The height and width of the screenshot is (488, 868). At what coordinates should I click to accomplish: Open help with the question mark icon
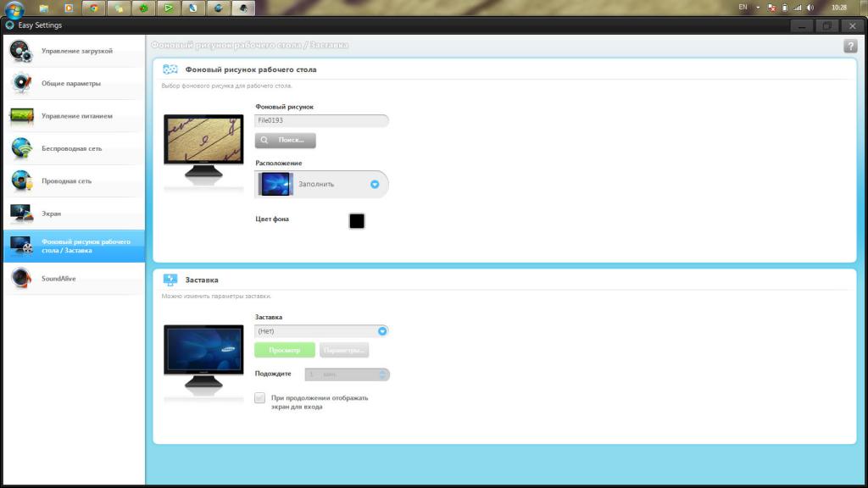(x=850, y=47)
